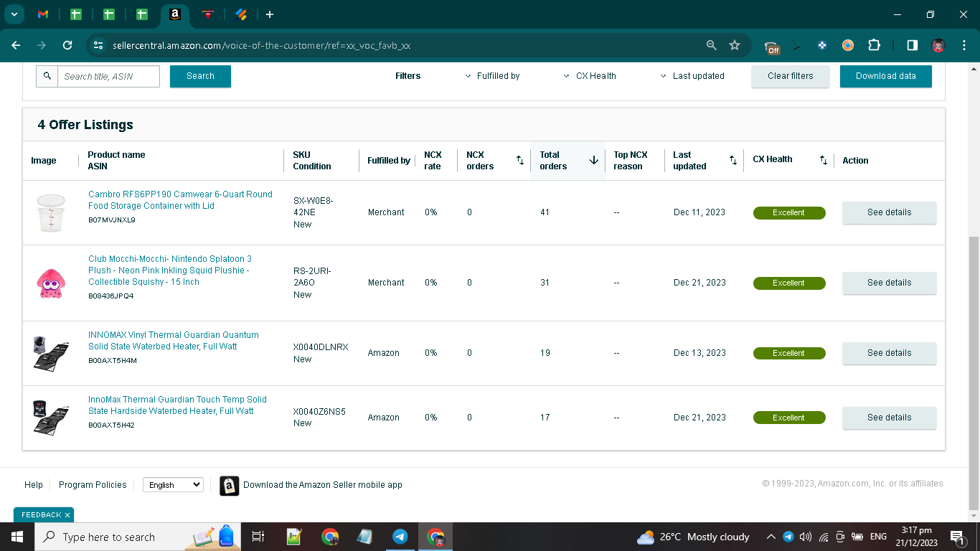The image size is (980, 551).
Task: See details for SKU X0040DLNRX
Action: [x=889, y=353]
